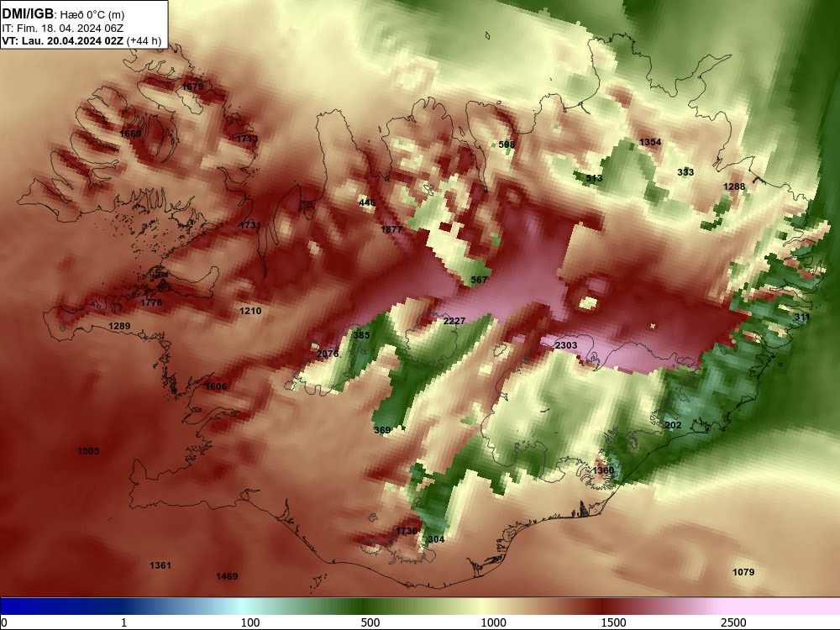The width and height of the screenshot is (840, 630).
Task: Click the value 333 on the map
Action: click(x=685, y=172)
